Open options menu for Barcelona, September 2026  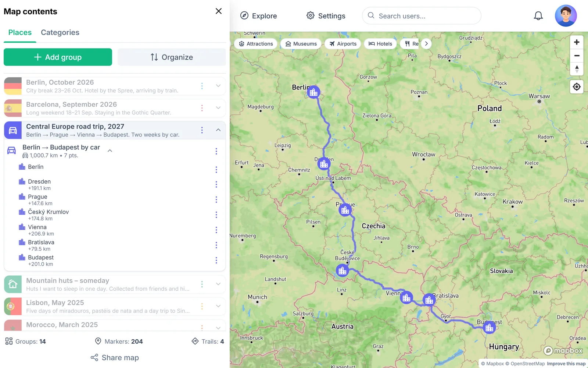202,108
